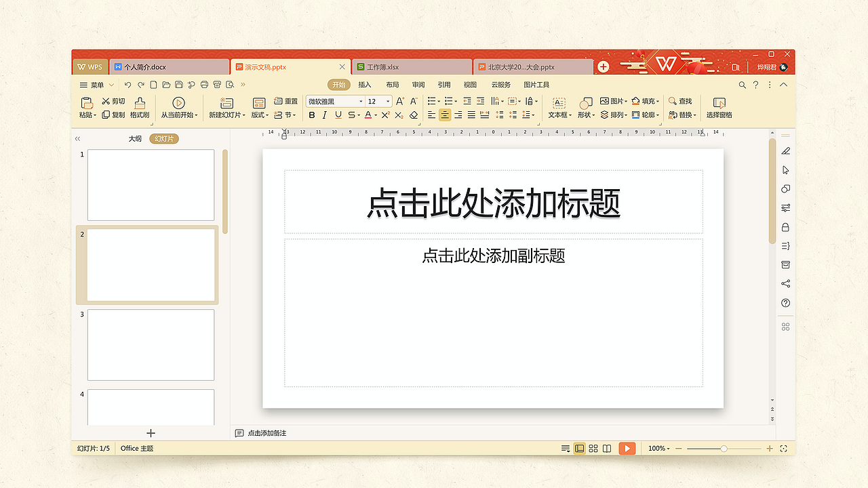Click the Redo arrow icon
Viewport: 868px width, 488px height.
(x=141, y=85)
